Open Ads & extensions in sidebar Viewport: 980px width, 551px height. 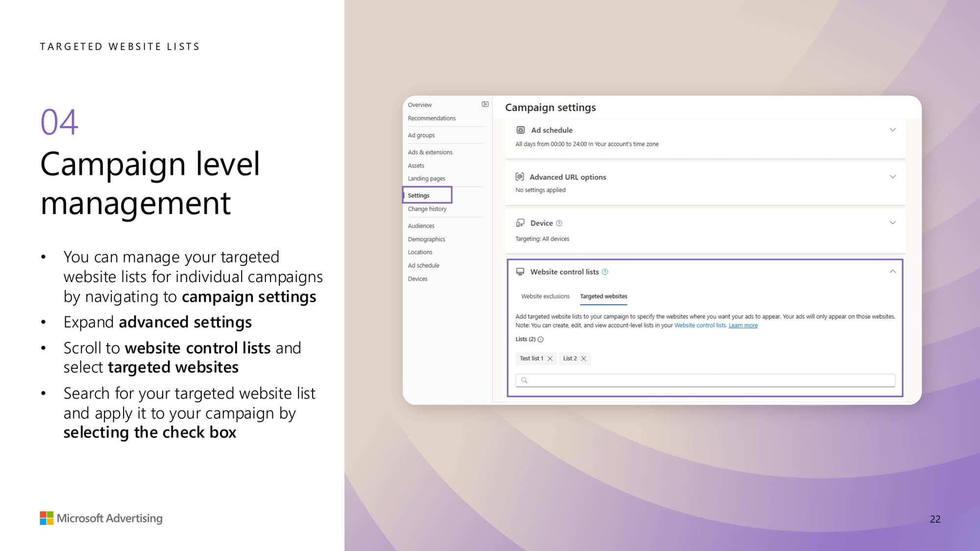430,152
